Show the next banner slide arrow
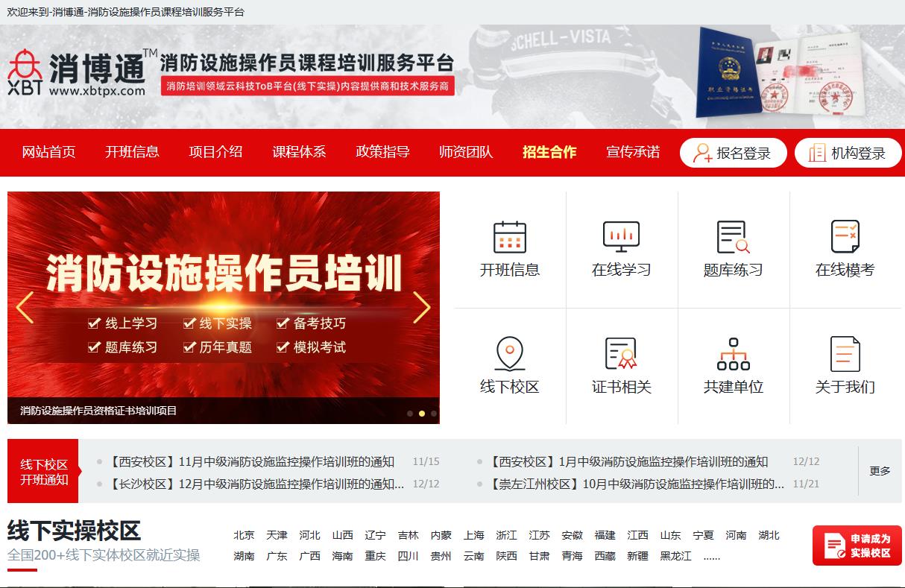The image size is (905, 588). point(422,307)
